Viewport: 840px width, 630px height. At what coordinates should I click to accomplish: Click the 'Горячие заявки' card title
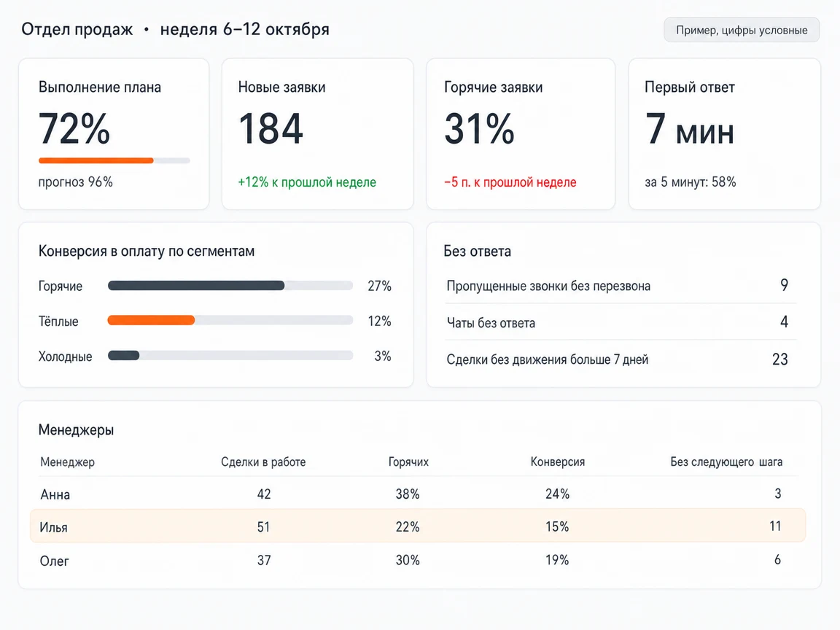(494, 87)
